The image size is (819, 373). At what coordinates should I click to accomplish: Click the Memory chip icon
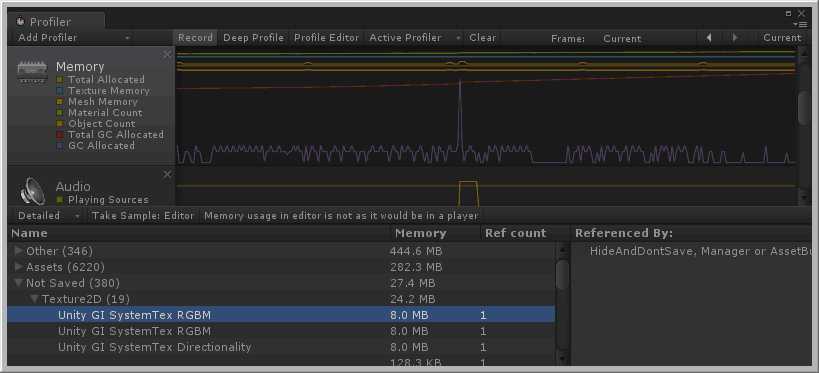(32, 72)
